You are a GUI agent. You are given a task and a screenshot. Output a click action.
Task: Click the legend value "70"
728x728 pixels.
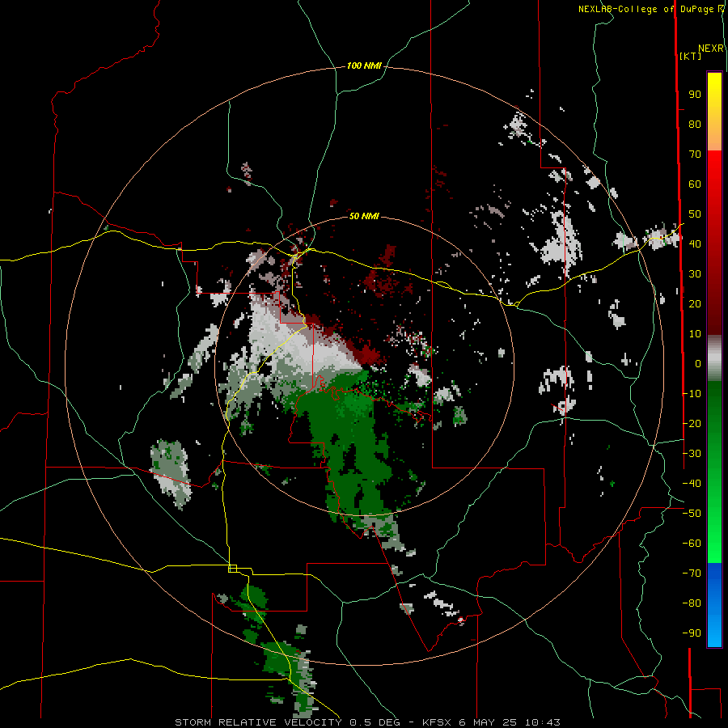click(x=695, y=154)
